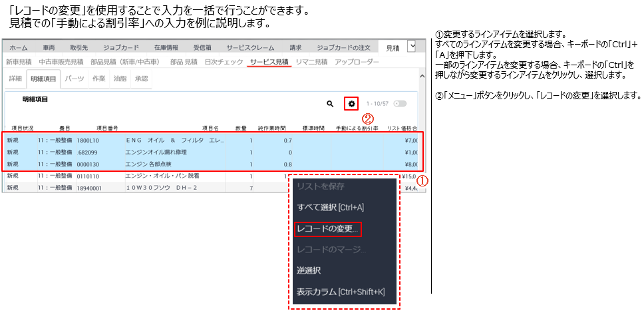Image resolution: width=644 pixels, height=311 pixels.
Task: Go to the ホーム tab
Action: coord(19,48)
